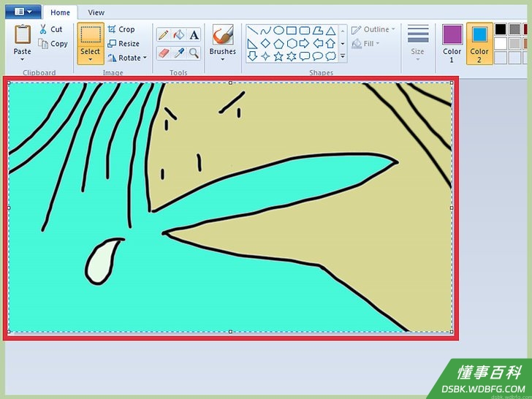Choose the Polygon shape
This screenshot has height=399, width=532.
coord(318,31)
